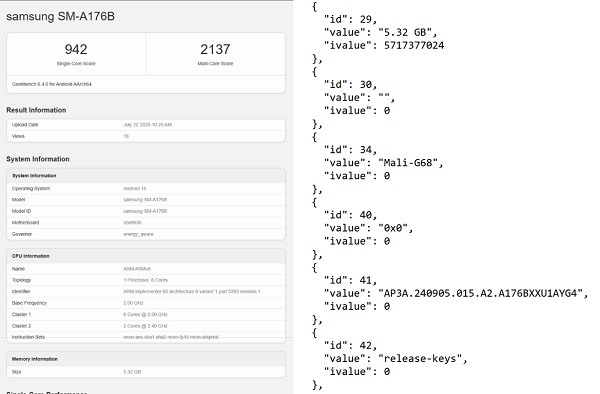
Task: Select the Views row
Action: (x=146, y=136)
